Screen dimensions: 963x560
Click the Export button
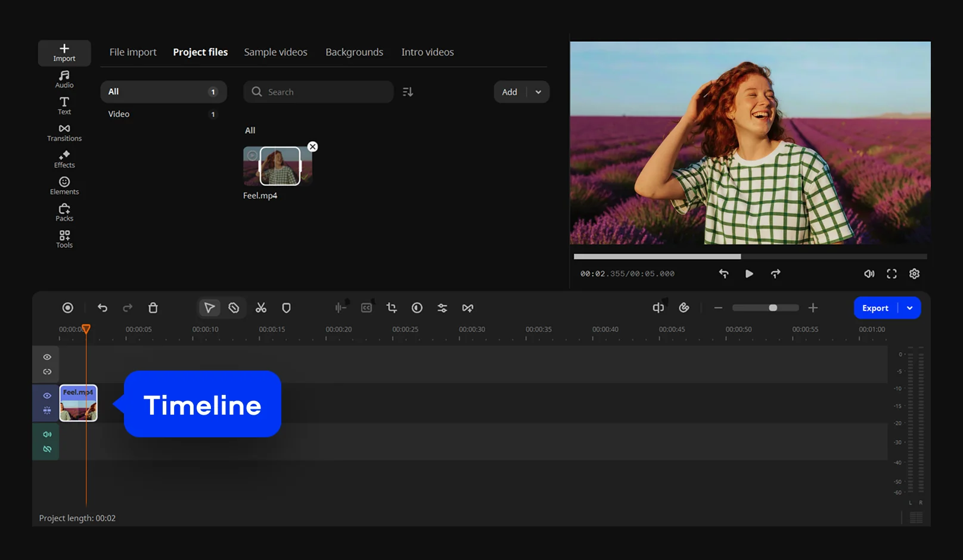click(875, 308)
